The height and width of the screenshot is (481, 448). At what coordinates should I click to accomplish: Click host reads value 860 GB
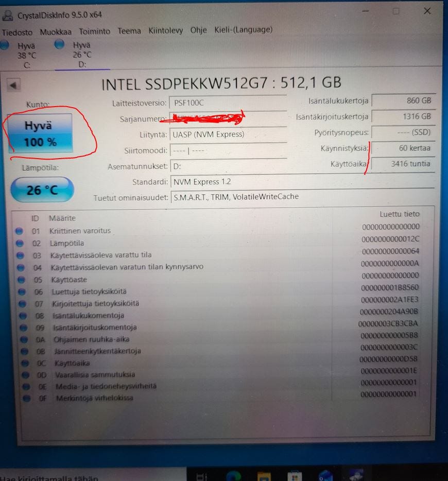pyautogui.click(x=403, y=100)
